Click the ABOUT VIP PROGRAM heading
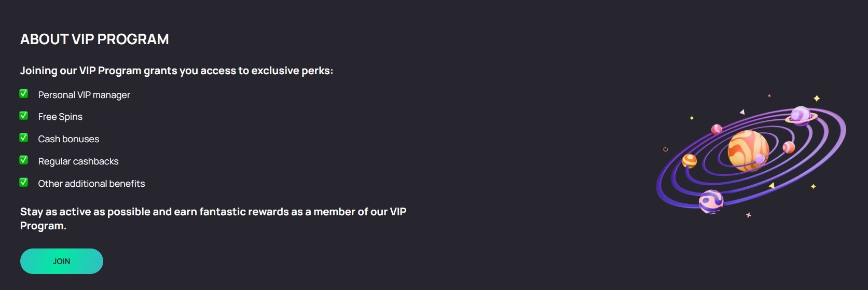868x290 pixels. (x=94, y=39)
